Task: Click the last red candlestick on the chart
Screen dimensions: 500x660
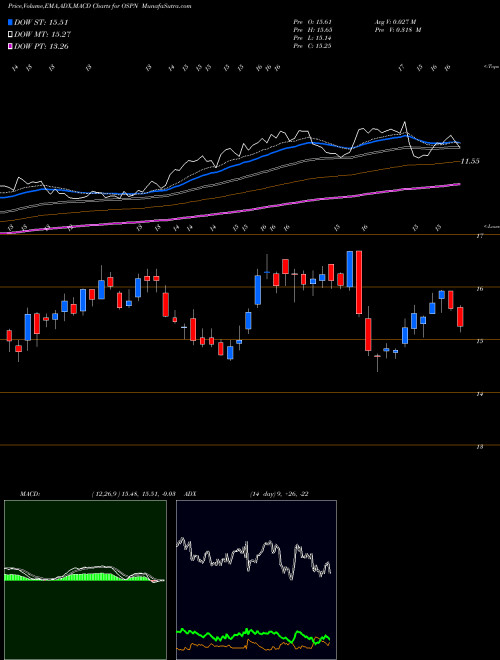Action: (x=460, y=317)
